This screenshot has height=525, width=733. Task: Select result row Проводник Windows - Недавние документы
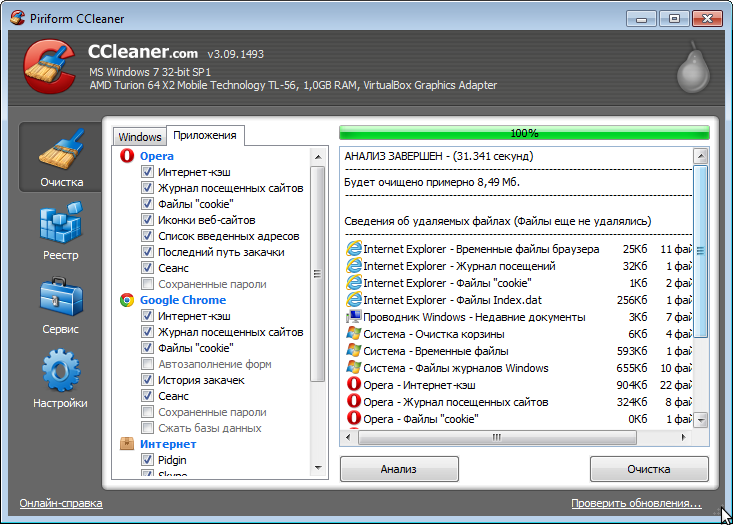(x=519, y=317)
